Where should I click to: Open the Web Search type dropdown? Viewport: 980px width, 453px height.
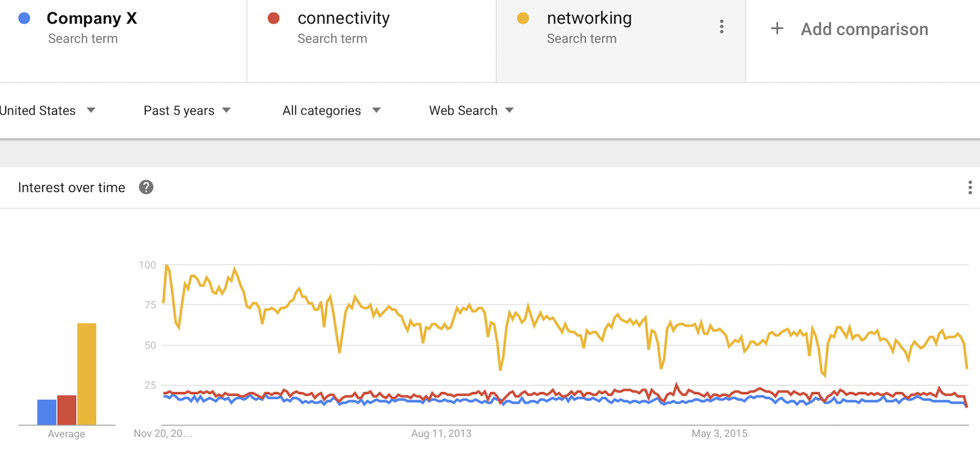point(471,110)
